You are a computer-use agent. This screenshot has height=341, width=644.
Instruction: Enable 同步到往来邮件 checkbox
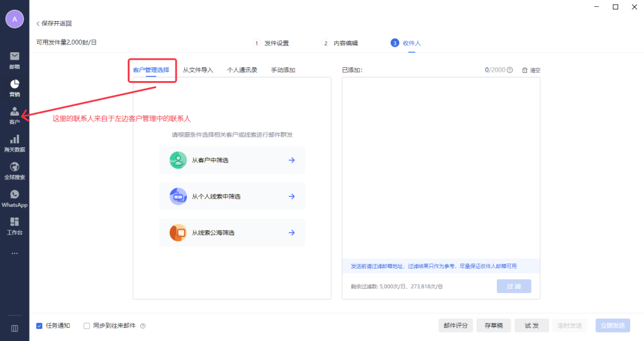click(87, 326)
